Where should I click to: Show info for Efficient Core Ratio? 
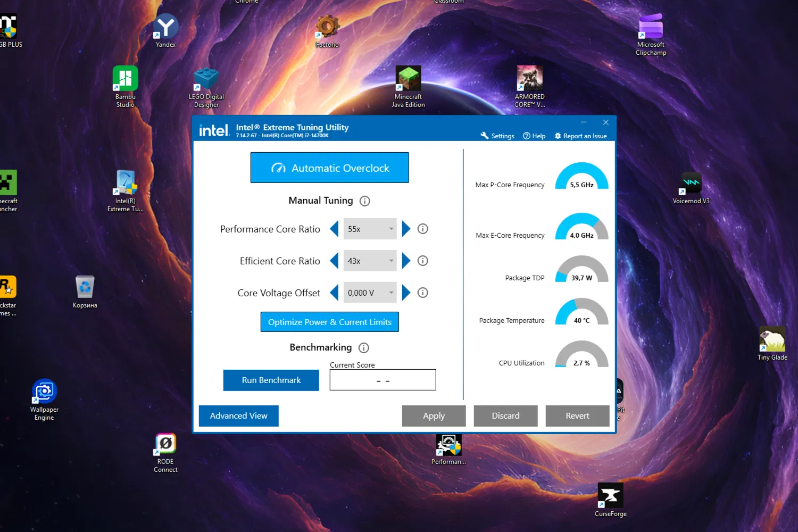[x=423, y=261]
